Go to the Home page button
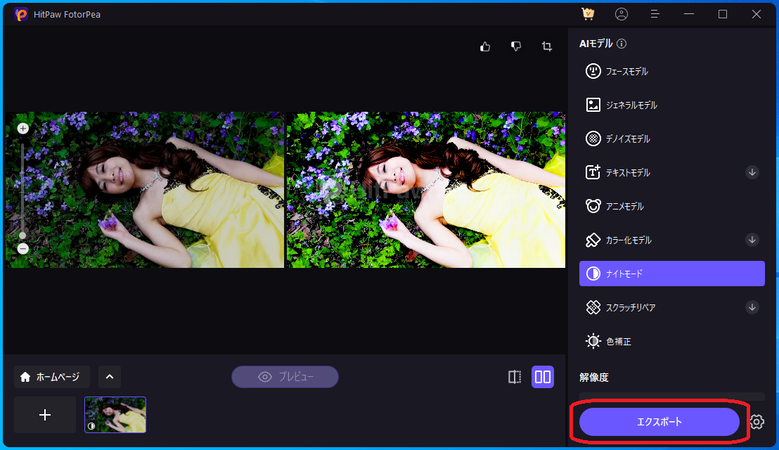 click(x=52, y=377)
